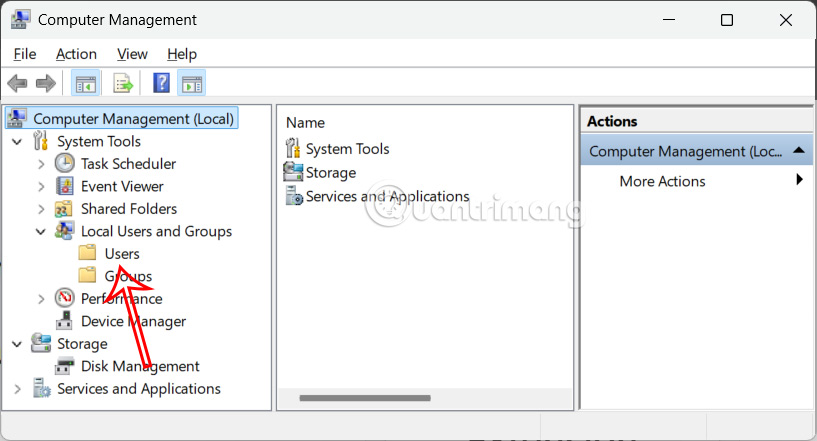Click the Task Scheduler clock icon
The height and width of the screenshot is (441, 817).
[65, 164]
